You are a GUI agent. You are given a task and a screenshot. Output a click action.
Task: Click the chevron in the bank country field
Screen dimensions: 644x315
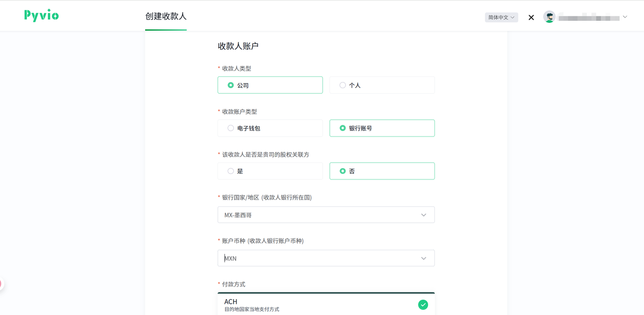click(x=424, y=215)
